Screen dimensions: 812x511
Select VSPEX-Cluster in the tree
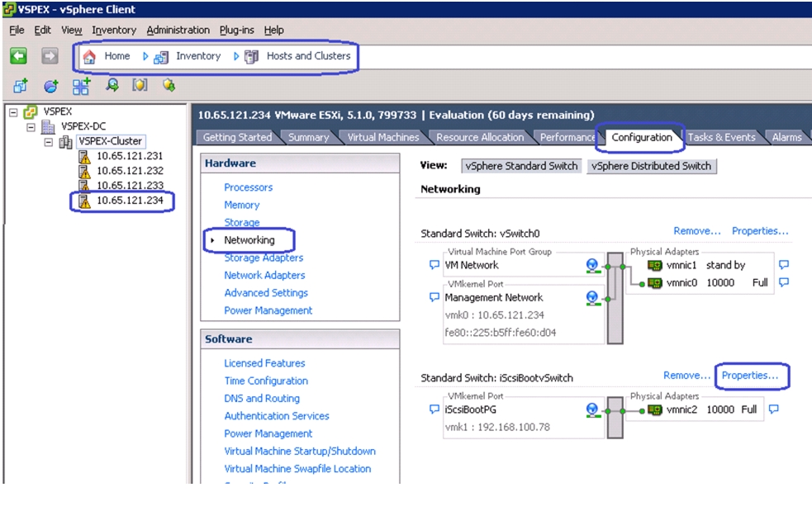pos(111,141)
